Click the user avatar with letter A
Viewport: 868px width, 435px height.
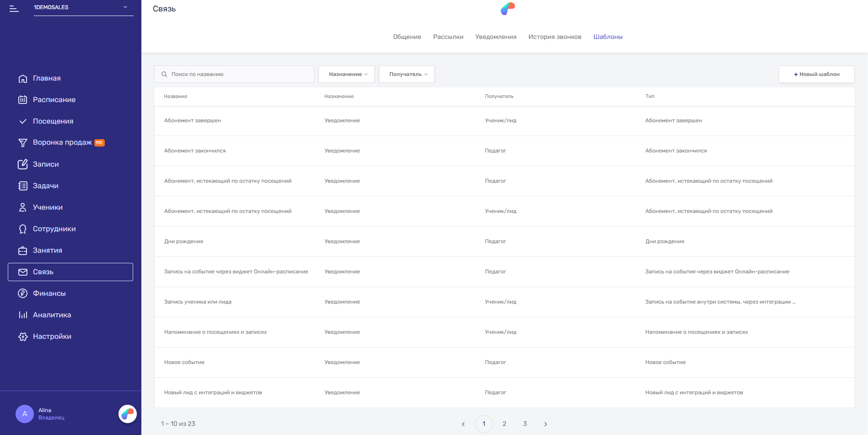25,414
